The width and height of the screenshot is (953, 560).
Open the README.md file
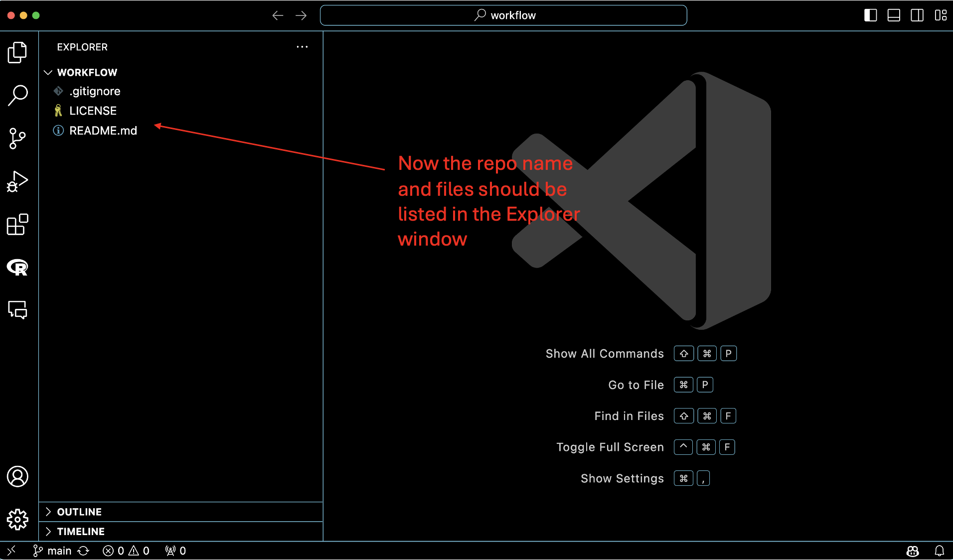[181, 131]
